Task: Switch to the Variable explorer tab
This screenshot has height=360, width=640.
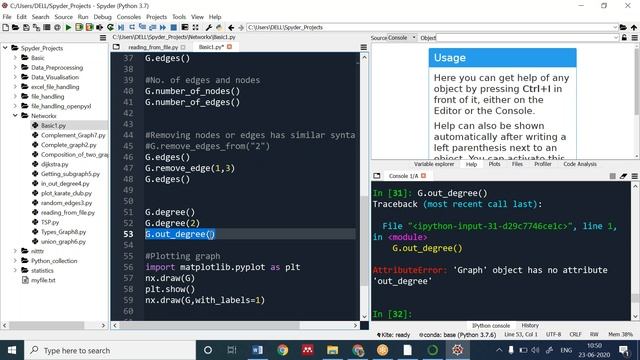Action: pyautogui.click(x=434, y=164)
